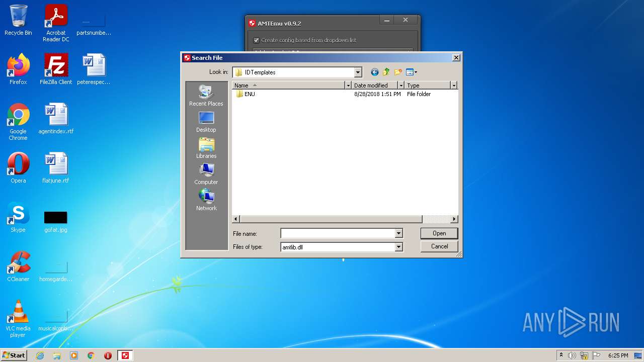Image resolution: width=644 pixels, height=362 pixels.
Task: Select Desktop in places sidebar
Action: pyautogui.click(x=206, y=122)
